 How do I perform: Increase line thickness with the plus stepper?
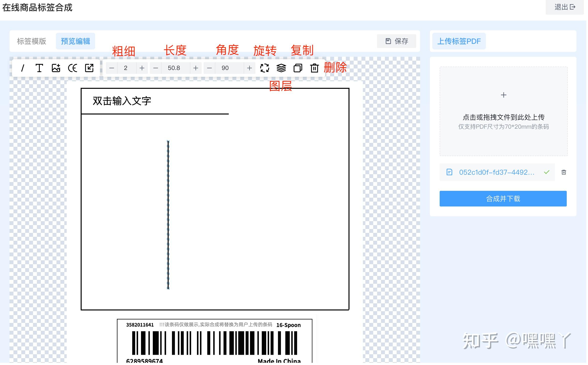pyautogui.click(x=142, y=68)
